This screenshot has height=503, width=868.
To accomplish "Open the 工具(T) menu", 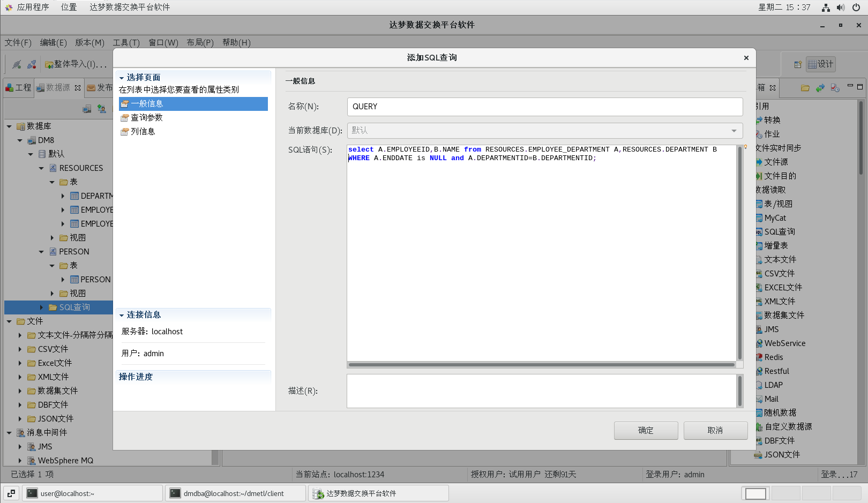I will [x=126, y=43].
